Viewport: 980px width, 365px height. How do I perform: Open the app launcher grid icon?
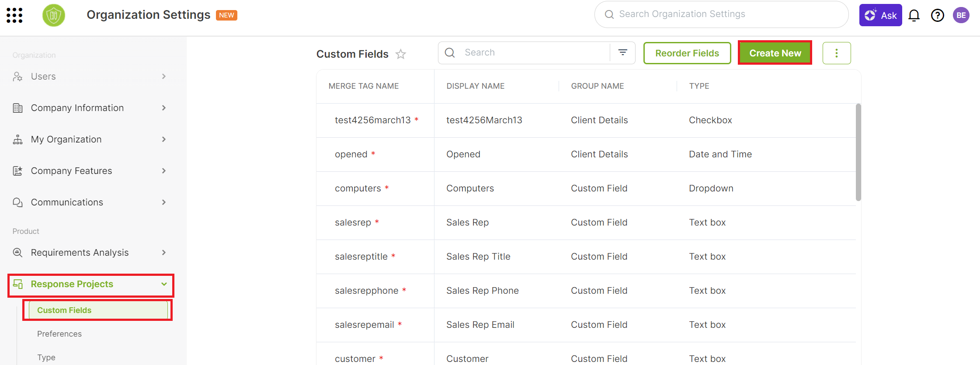(14, 15)
